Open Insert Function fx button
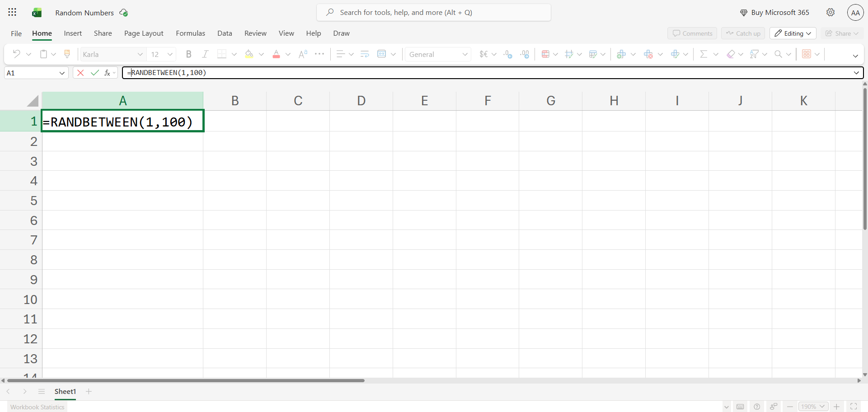The image size is (868, 412). (x=108, y=73)
